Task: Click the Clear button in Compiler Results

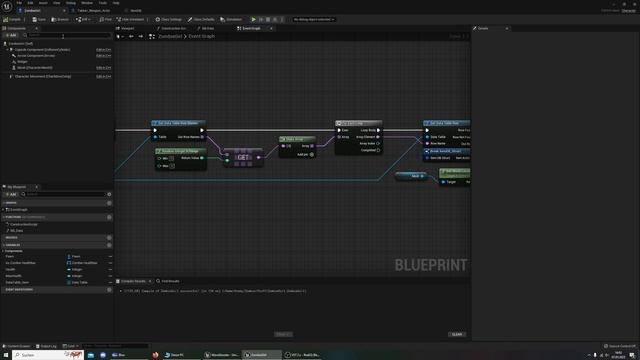Action: (457, 334)
